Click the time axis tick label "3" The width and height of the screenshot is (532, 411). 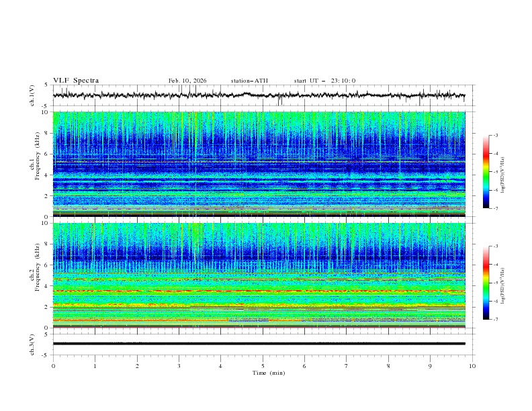click(179, 366)
